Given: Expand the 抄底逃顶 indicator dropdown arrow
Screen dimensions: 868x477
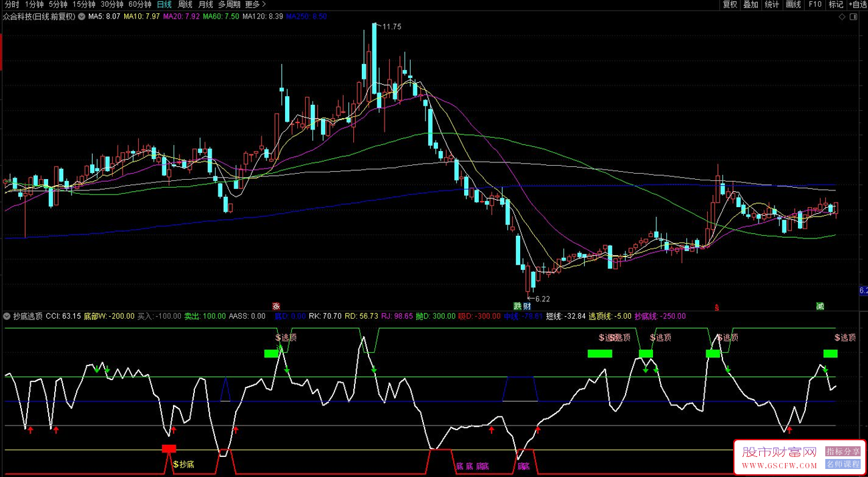Looking at the screenshot, I should pyautogui.click(x=7, y=316).
